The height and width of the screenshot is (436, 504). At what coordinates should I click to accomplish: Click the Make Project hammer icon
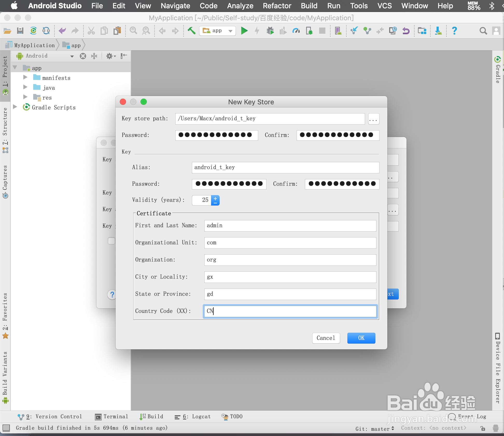pyautogui.click(x=191, y=31)
